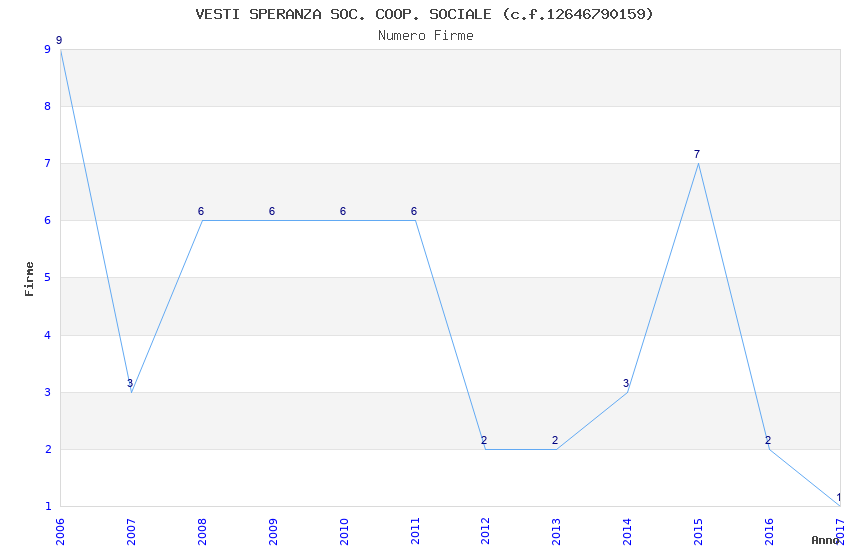Click the Anno x-axis label
This screenshot has height=550, width=850.
825,540
